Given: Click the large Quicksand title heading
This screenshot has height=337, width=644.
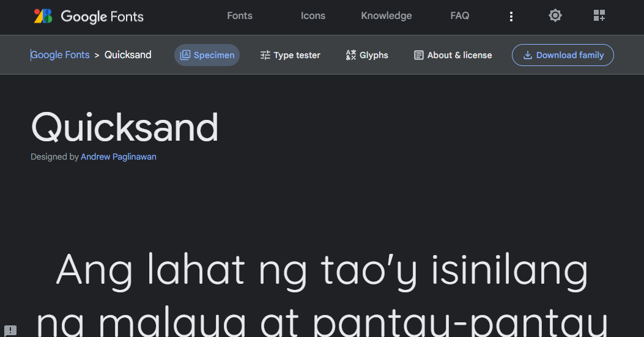Looking at the screenshot, I should tap(124, 127).
